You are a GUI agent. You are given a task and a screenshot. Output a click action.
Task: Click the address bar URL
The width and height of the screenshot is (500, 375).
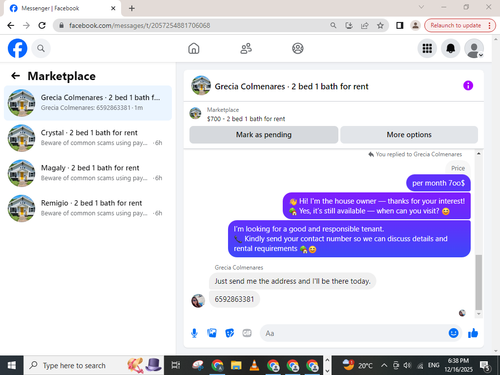click(x=140, y=25)
